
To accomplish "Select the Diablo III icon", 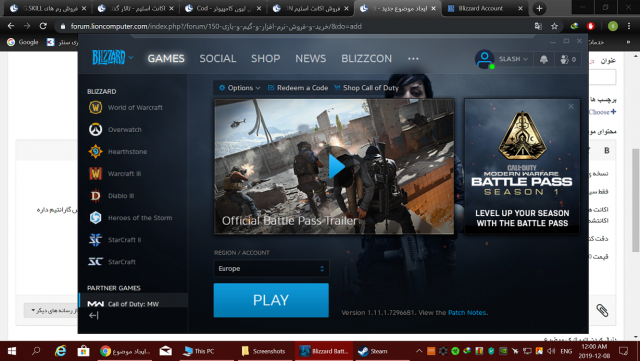I will (96, 196).
